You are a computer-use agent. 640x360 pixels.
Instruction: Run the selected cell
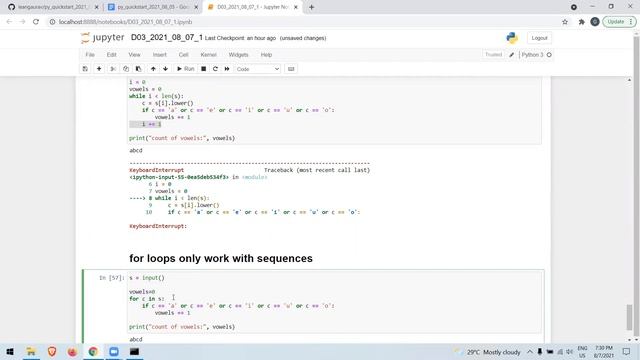coord(186,69)
